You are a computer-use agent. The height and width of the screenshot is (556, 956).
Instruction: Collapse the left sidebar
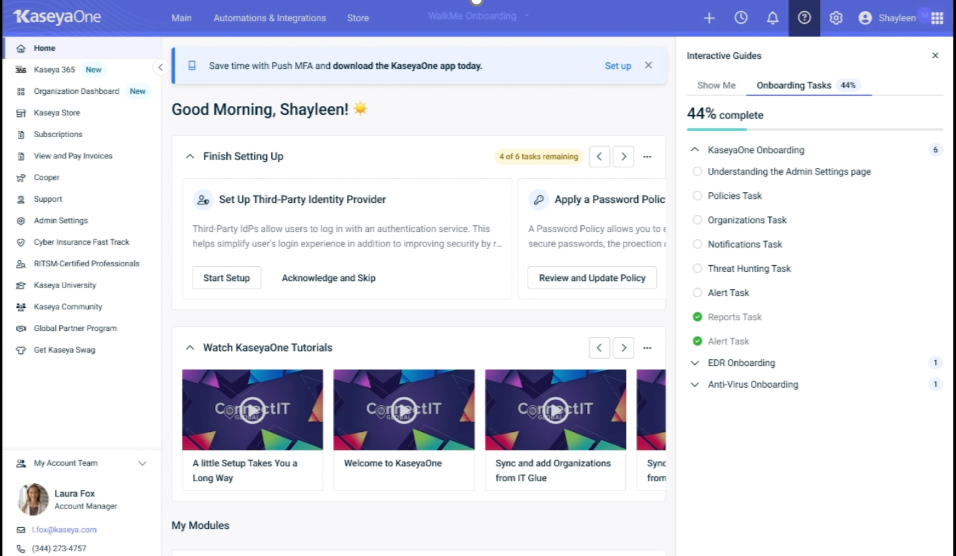pyautogui.click(x=160, y=68)
